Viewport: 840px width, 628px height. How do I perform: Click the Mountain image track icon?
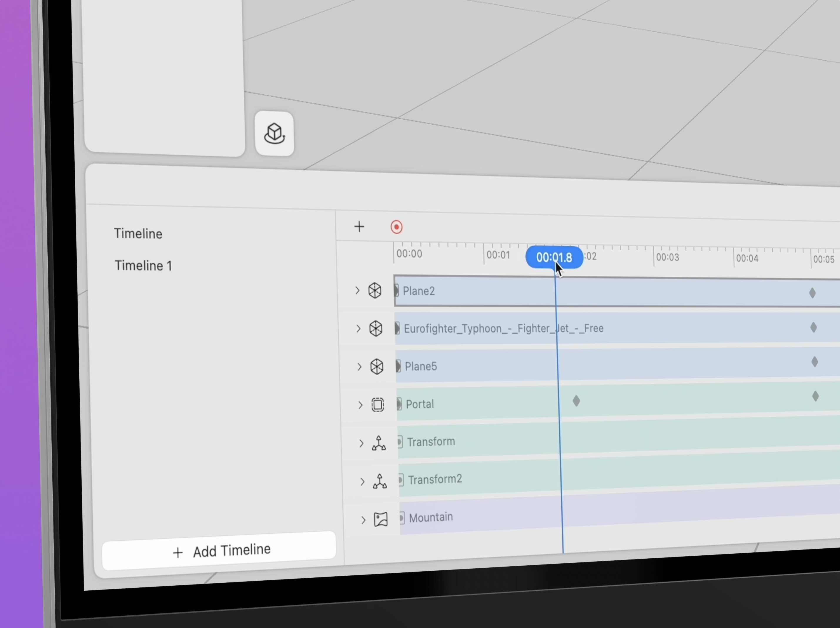[381, 519]
